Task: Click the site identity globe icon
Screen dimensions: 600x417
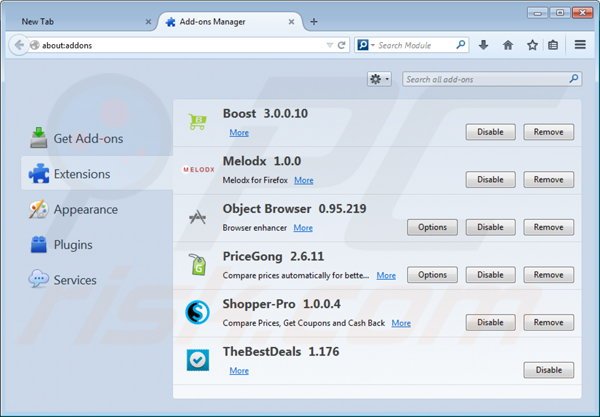Action: (35, 45)
